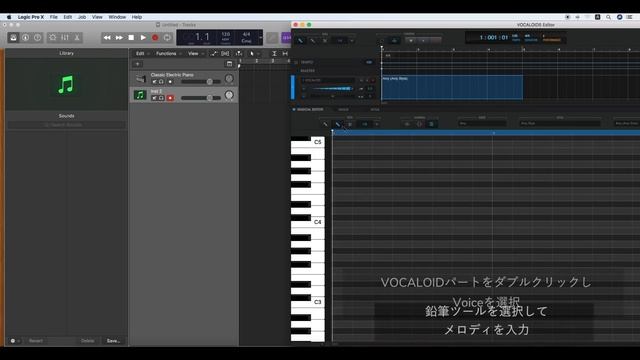640x360 pixels.
Task: Adjust Classic Electric Piano volume slider
Action: coord(200,82)
